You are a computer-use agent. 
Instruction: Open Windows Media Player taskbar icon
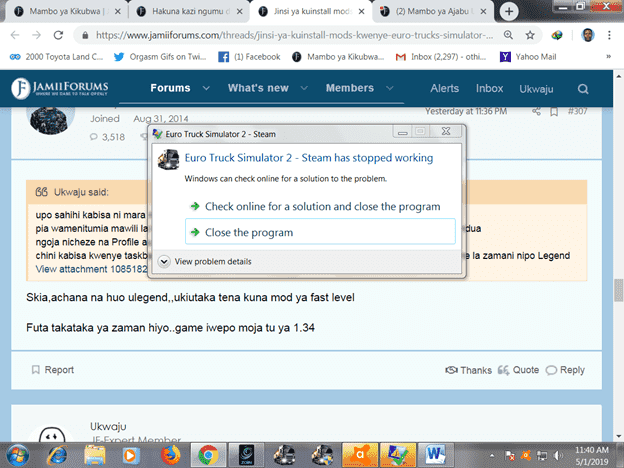click(x=130, y=455)
